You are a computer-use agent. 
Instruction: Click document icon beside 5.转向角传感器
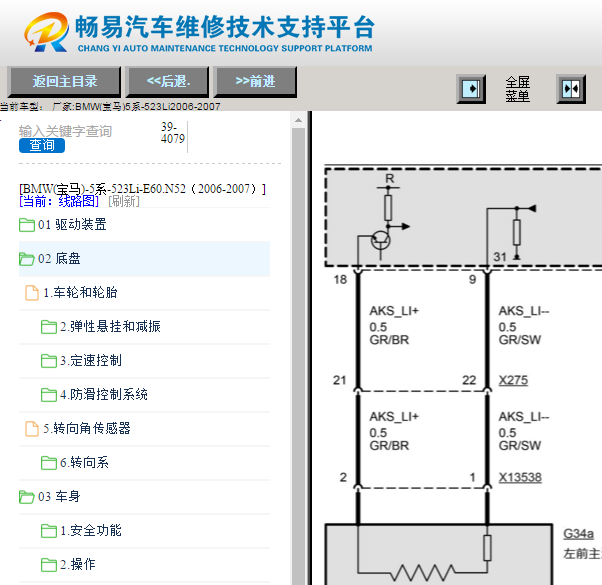click(x=32, y=429)
